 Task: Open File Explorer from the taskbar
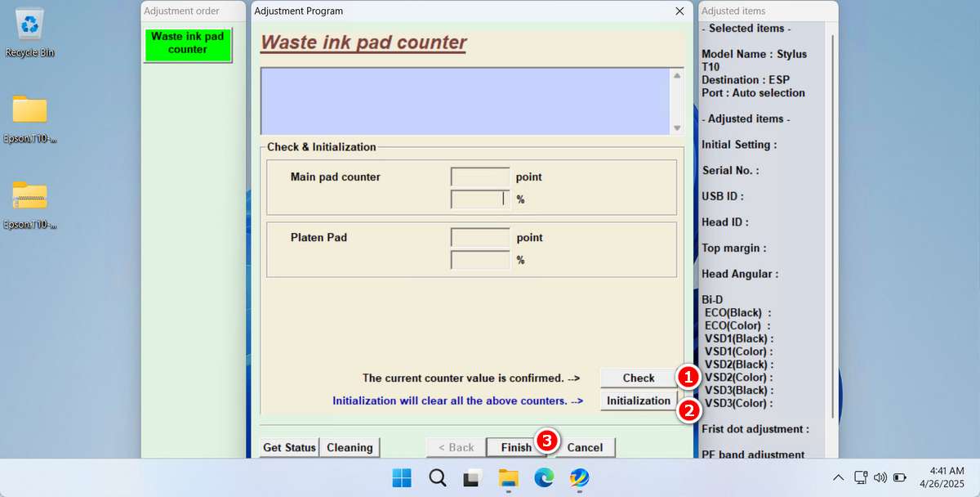pyautogui.click(x=508, y=477)
